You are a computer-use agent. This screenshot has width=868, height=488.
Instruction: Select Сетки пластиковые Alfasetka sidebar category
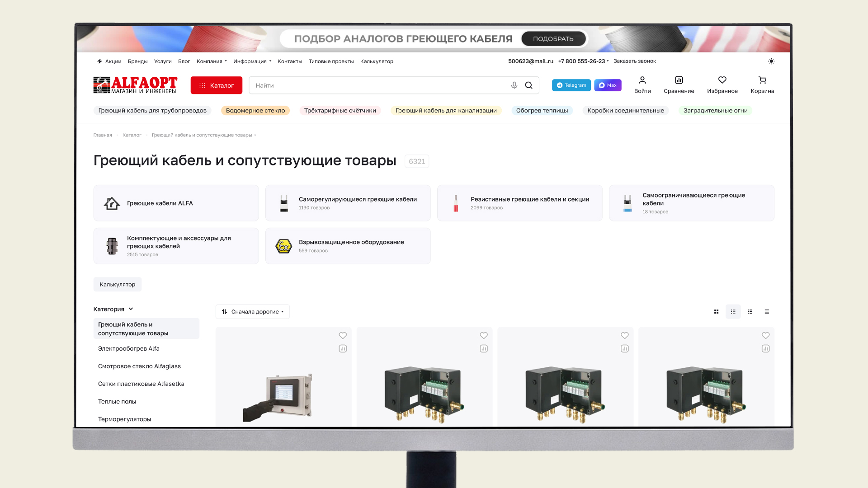(x=141, y=384)
